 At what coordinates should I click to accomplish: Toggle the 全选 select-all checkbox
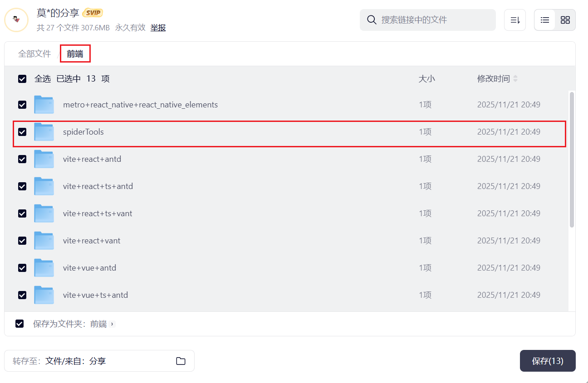pyautogui.click(x=22, y=79)
